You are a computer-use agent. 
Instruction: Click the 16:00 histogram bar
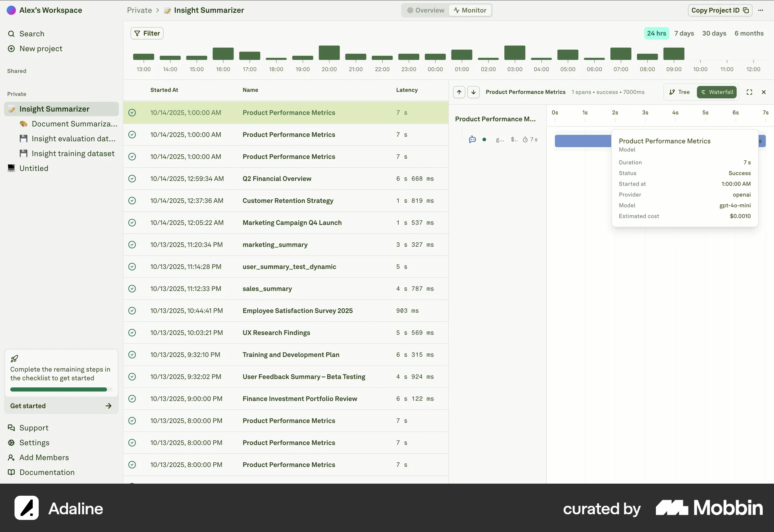pos(223,54)
